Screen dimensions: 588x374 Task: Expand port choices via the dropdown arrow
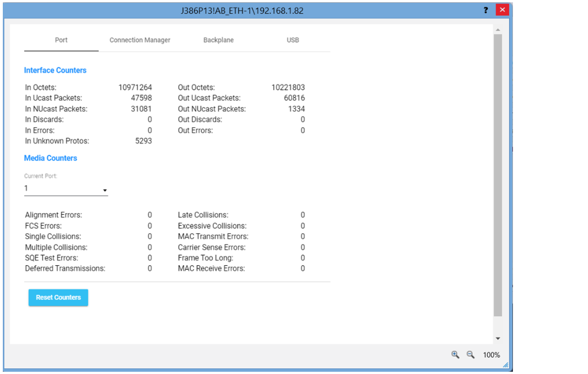104,191
